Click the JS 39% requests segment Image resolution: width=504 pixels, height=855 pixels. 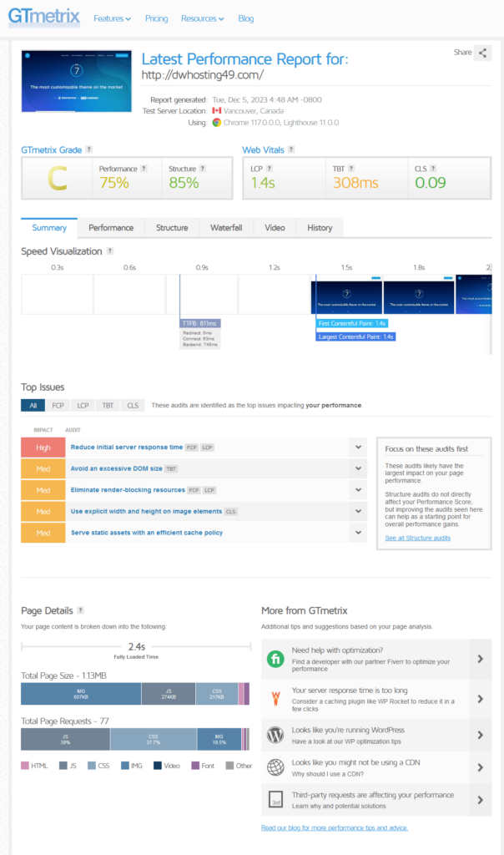click(65, 740)
